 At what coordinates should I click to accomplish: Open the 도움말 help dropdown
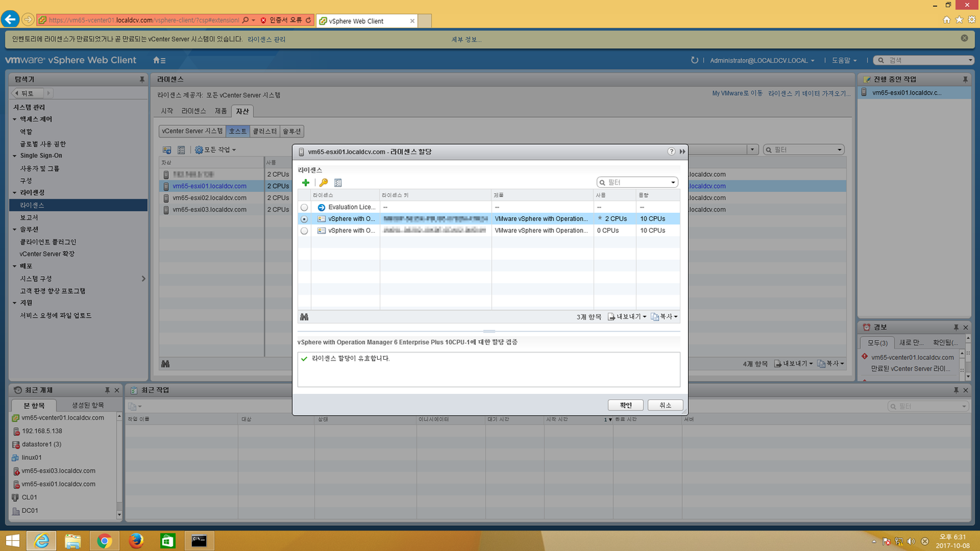pos(844,61)
